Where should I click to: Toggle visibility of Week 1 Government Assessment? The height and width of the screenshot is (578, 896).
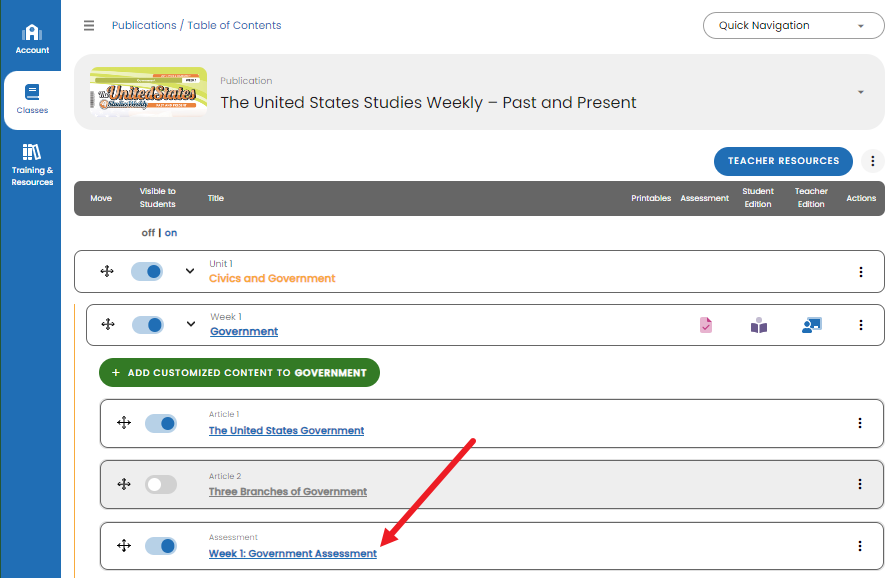(x=161, y=546)
